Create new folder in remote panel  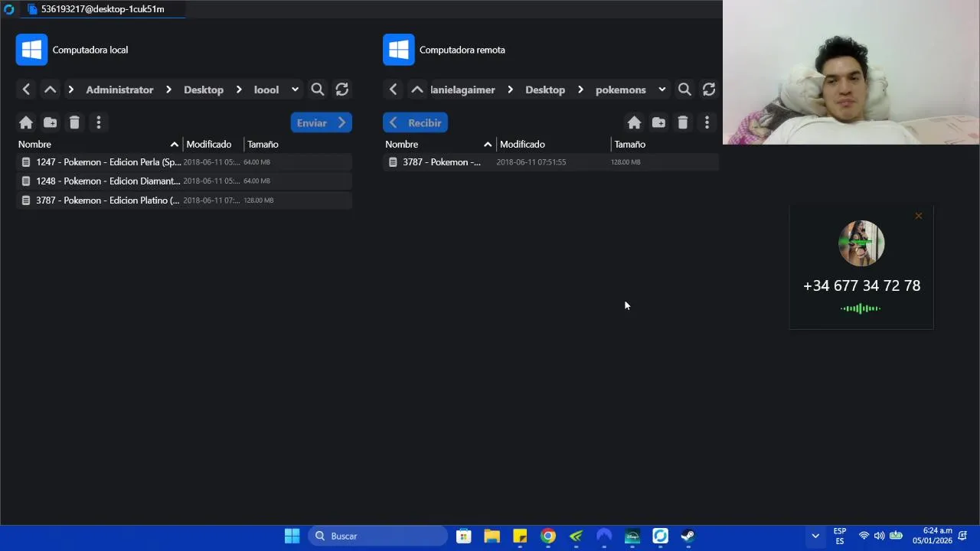click(x=658, y=122)
